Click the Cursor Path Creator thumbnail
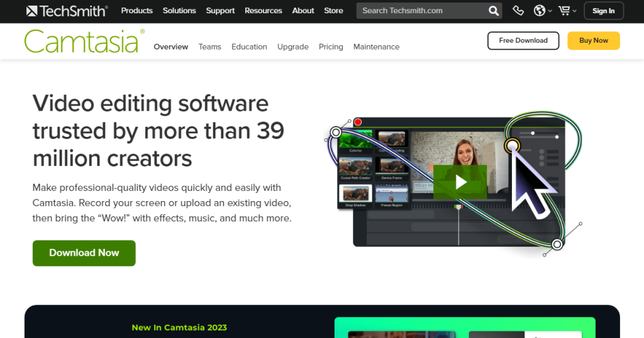Image resolution: width=644 pixels, height=338 pixels. (x=356, y=168)
